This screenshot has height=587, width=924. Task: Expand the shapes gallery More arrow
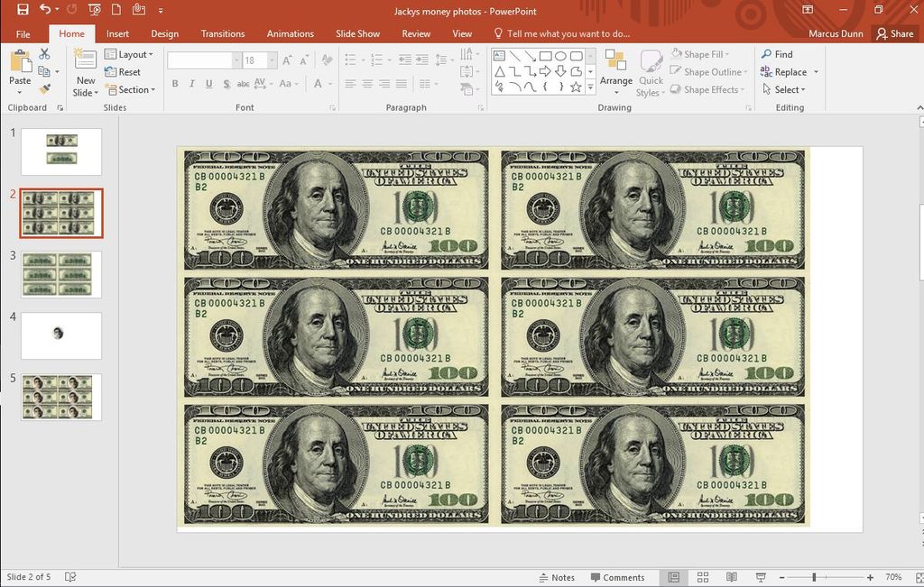pyautogui.click(x=590, y=87)
